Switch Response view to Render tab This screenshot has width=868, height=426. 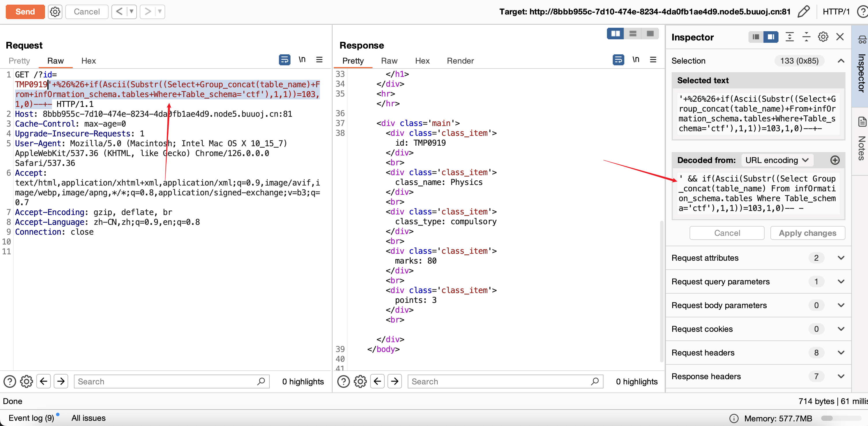point(460,61)
